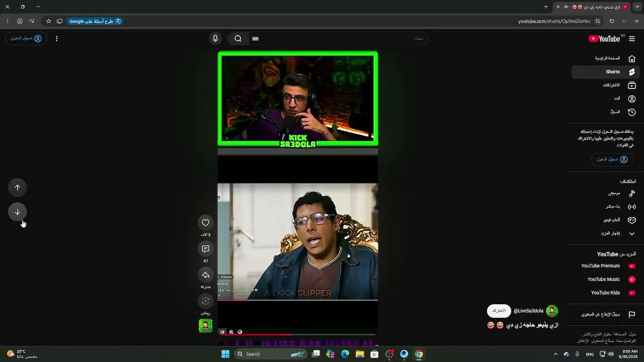Go to the next Short with down arrow
Screen dimensions: 644x362
[18, 212]
